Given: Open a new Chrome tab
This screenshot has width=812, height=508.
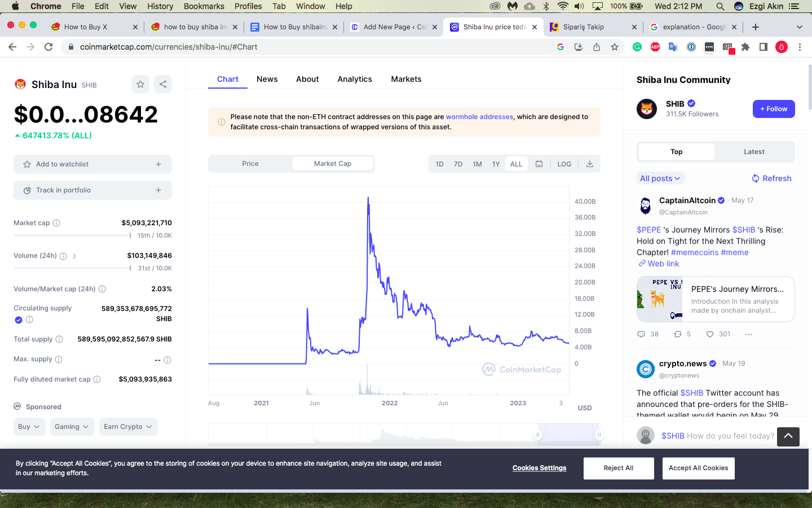Looking at the screenshot, I should click(756, 27).
